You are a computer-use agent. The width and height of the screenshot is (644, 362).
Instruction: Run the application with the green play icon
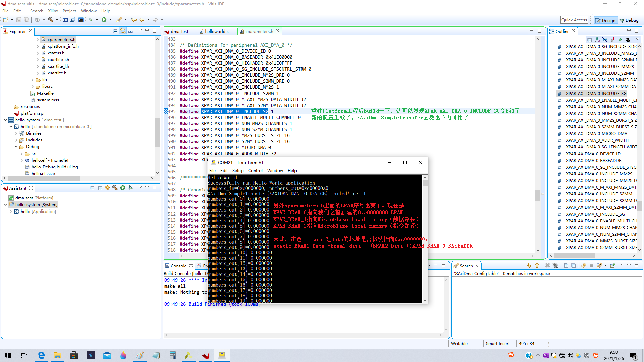pyautogui.click(x=104, y=20)
